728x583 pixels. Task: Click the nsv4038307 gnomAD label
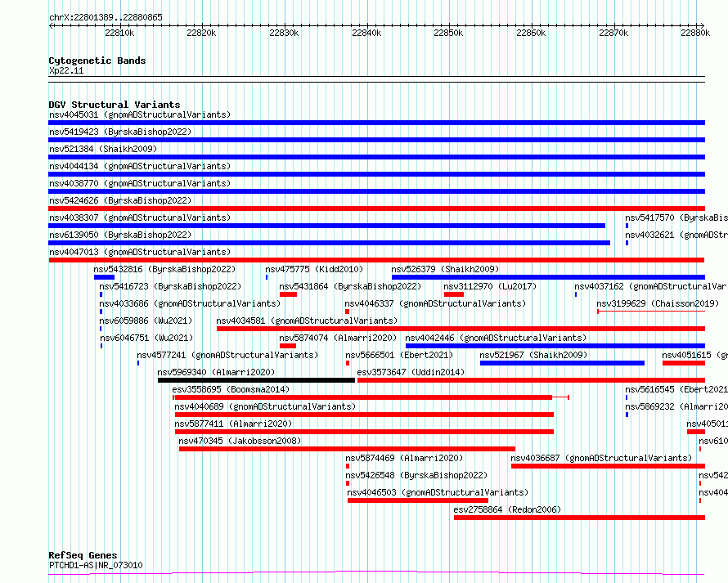[x=140, y=218]
